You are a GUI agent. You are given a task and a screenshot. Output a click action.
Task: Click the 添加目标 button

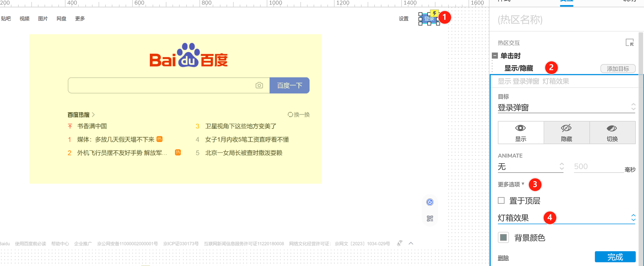click(x=618, y=69)
